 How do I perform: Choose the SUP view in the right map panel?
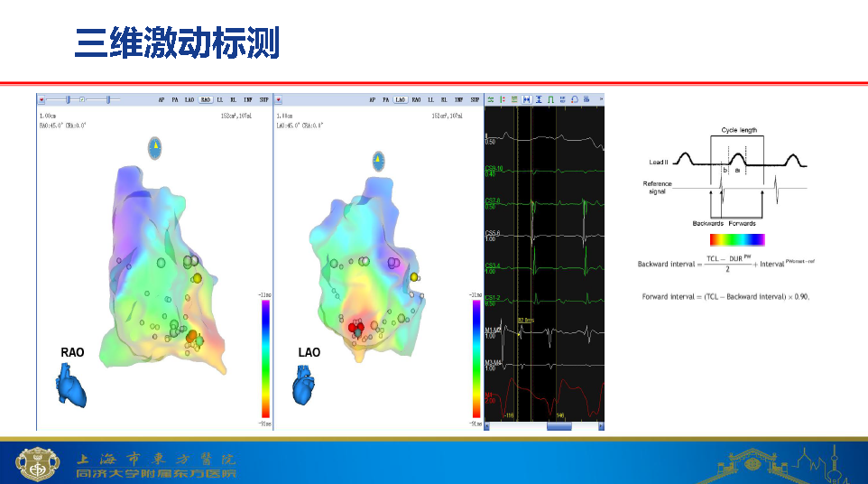pos(474,98)
